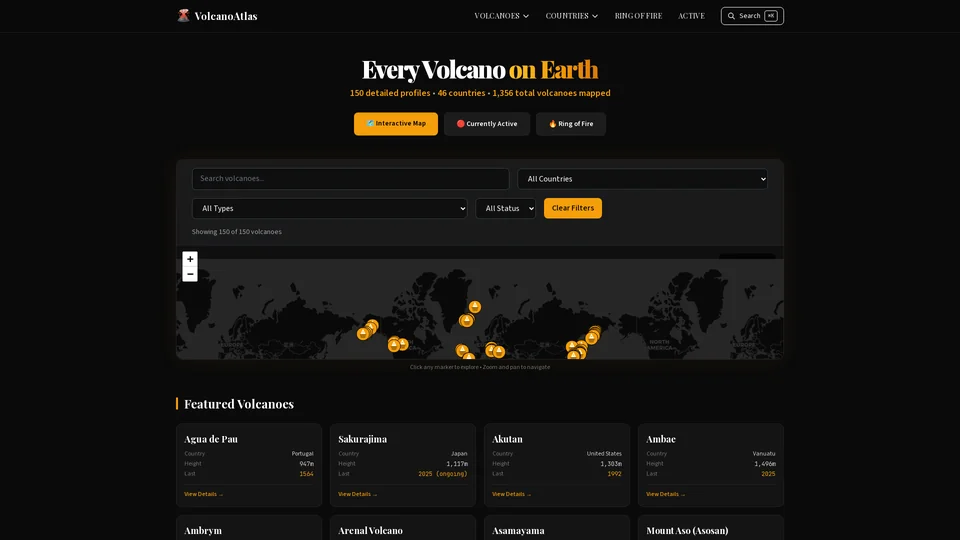Click the northernmost volcano marker on map
This screenshot has width=960, height=540.
(x=474, y=306)
